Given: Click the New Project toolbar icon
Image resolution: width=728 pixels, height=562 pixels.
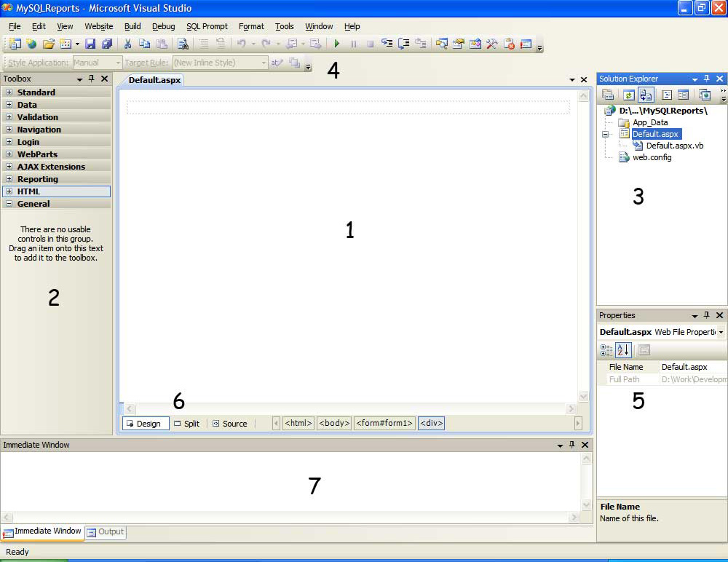Looking at the screenshot, I should [15, 44].
